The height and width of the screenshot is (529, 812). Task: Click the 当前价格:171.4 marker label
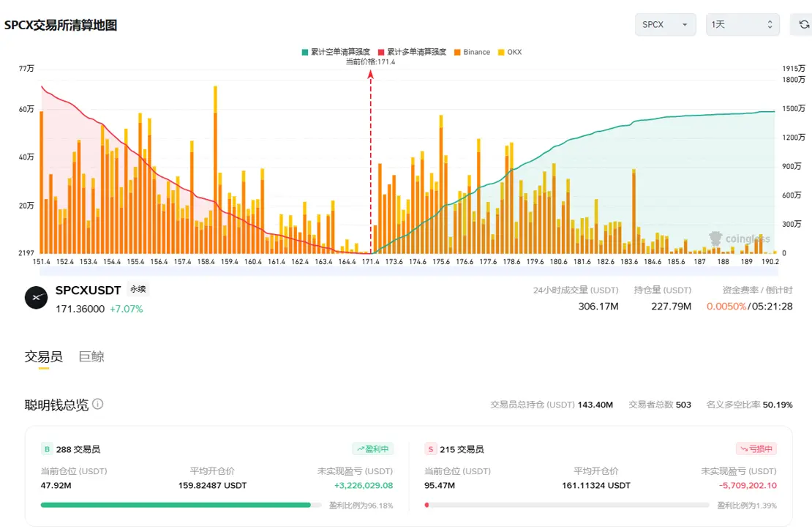(370, 61)
